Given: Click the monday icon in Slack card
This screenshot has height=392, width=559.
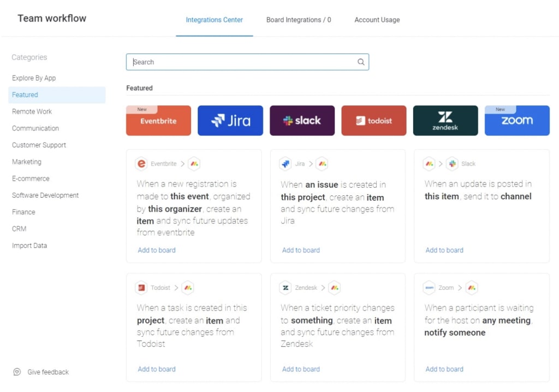Looking at the screenshot, I should (429, 164).
